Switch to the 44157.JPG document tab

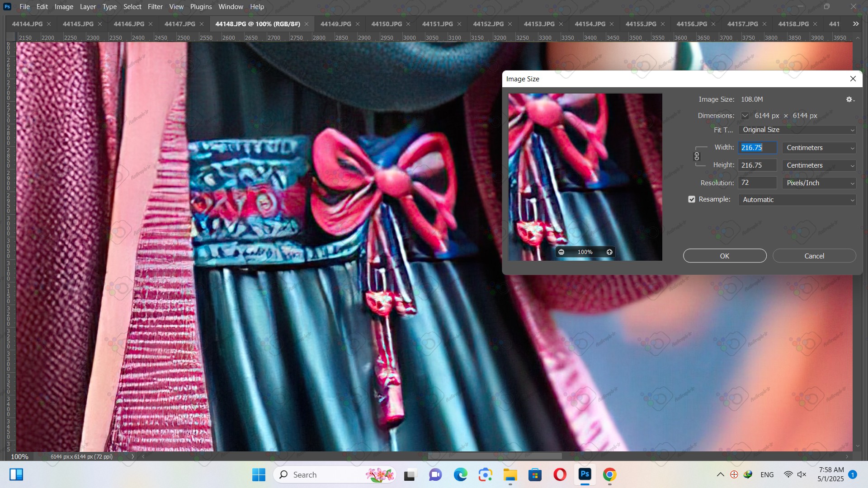click(743, 24)
